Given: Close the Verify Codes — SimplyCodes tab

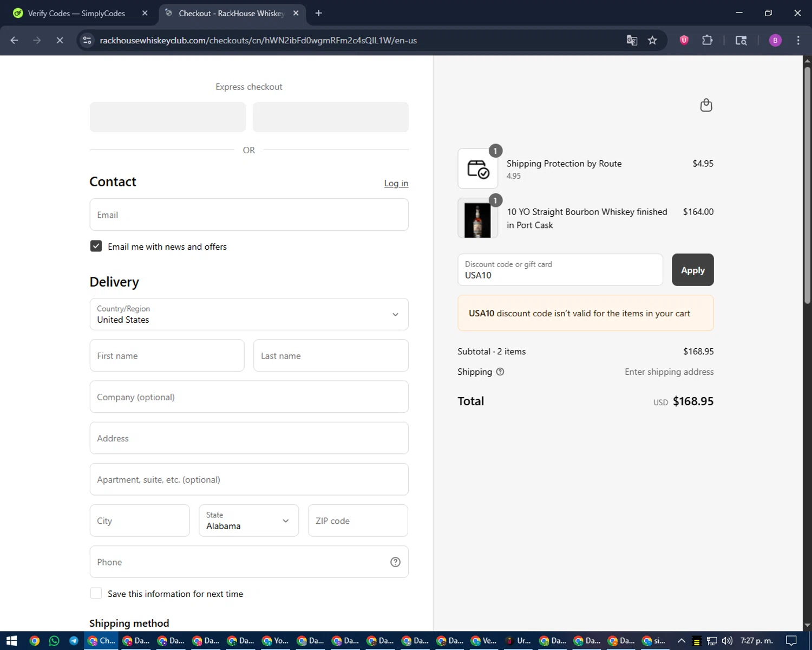Looking at the screenshot, I should pos(145,13).
